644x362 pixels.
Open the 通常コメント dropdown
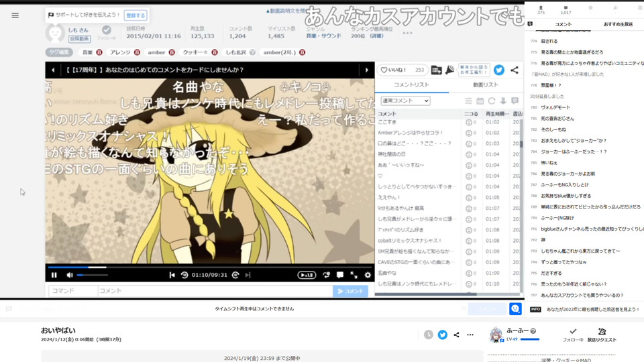point(405,101)
